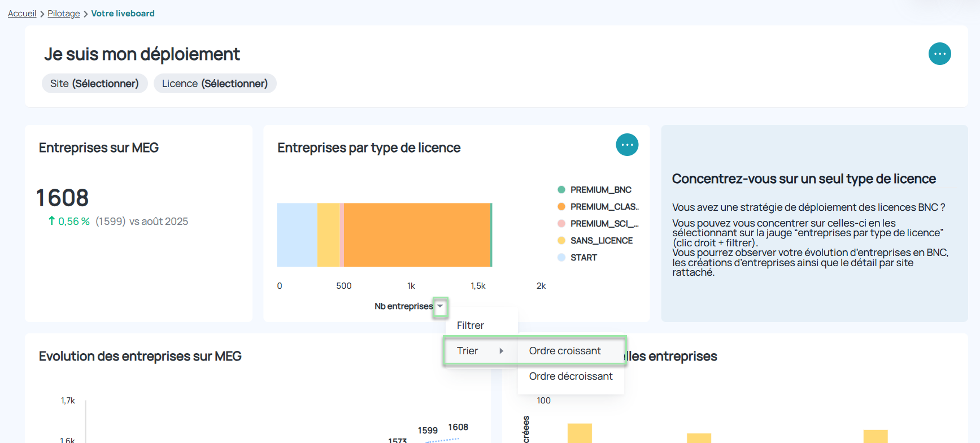Open the Licence (Sélectionner) filter

[x=215, y=84]
